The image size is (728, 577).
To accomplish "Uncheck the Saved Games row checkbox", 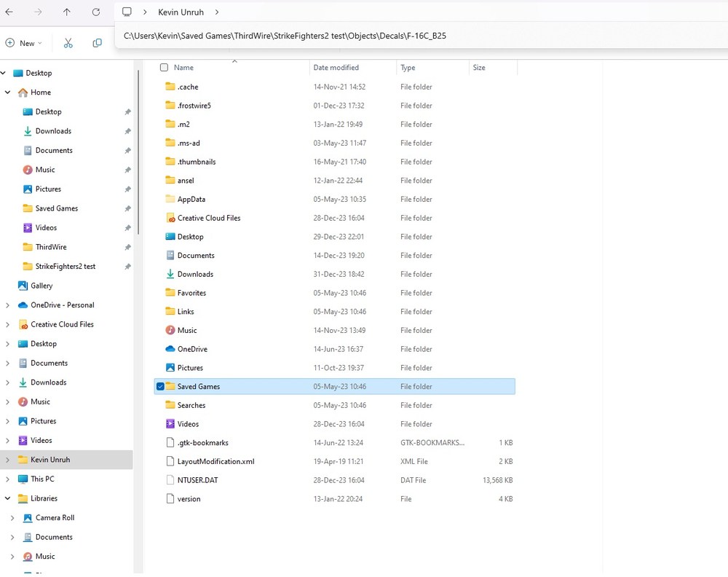I will (160, 387).
